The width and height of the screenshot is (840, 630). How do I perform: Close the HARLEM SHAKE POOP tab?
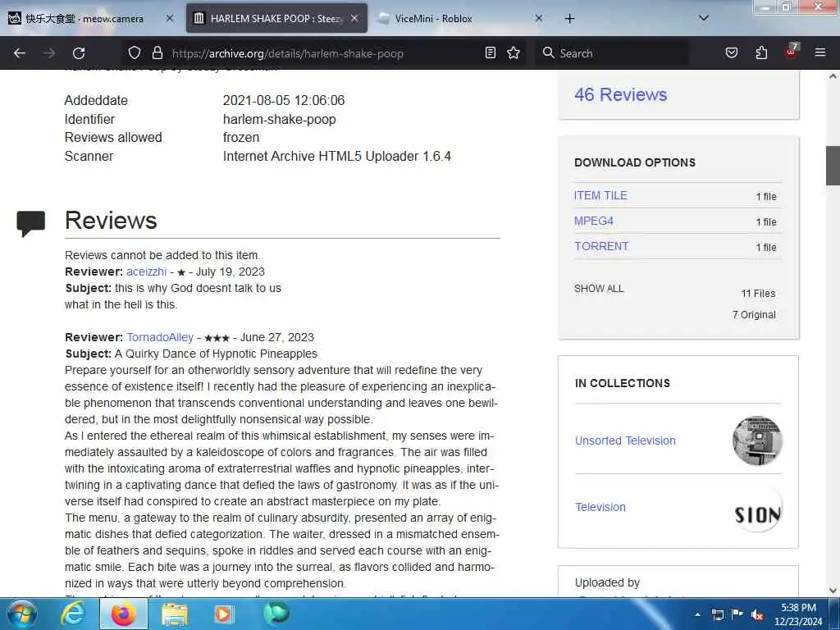(354, 18)
